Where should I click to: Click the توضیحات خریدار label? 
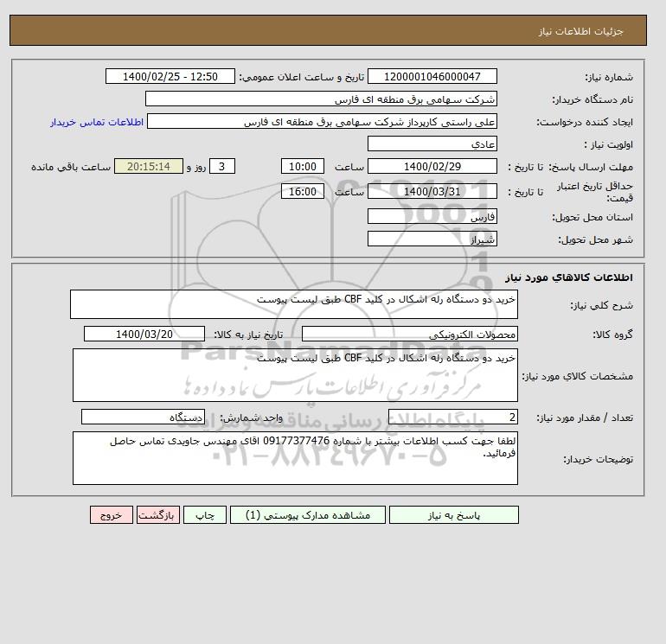pyautogui.click(x=599, y=459)
